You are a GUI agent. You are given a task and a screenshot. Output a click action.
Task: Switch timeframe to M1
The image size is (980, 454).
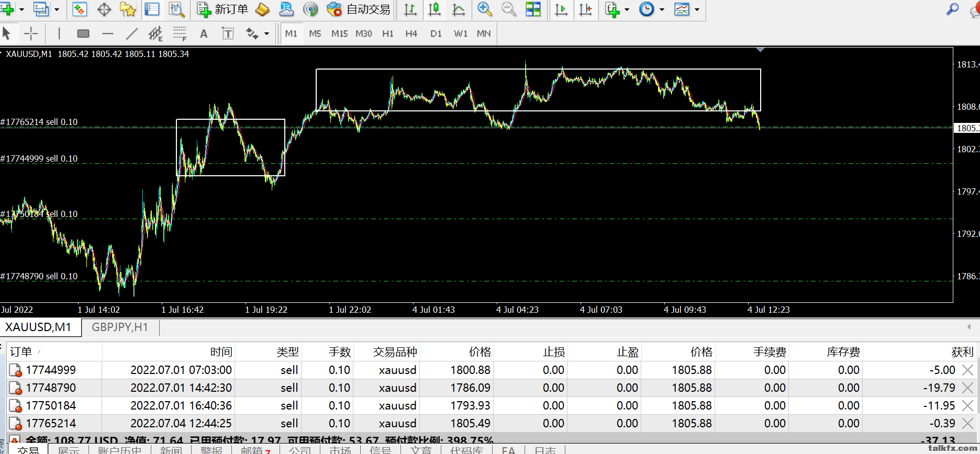coord(291,33)
